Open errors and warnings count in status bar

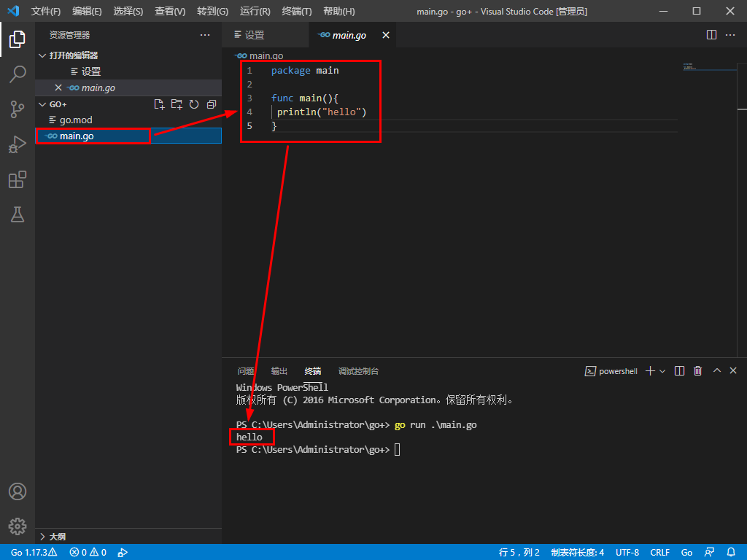(88, 553)
